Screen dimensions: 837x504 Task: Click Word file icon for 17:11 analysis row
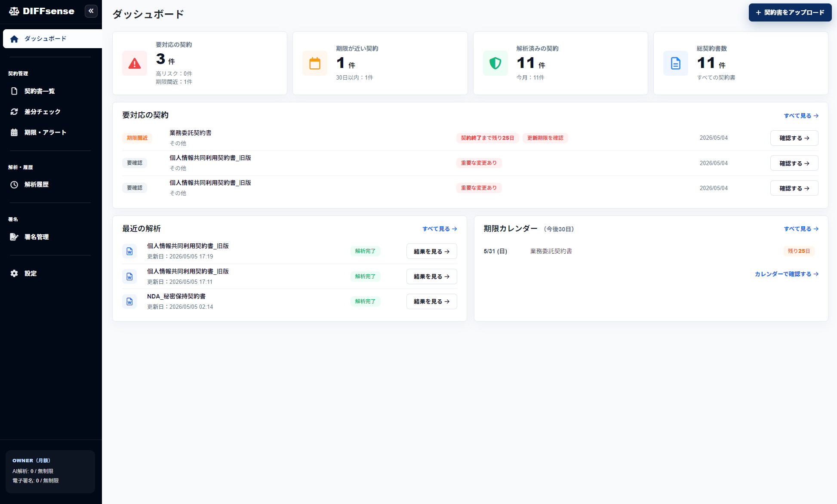[x=129, y=277]
